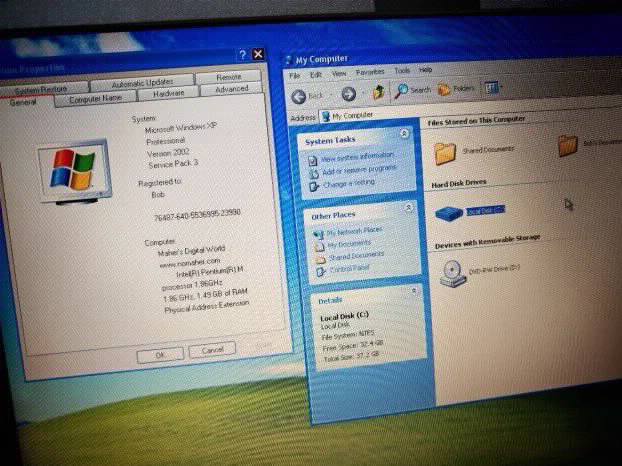Click the Service Pack 3 text

click(x=173, y=164)
